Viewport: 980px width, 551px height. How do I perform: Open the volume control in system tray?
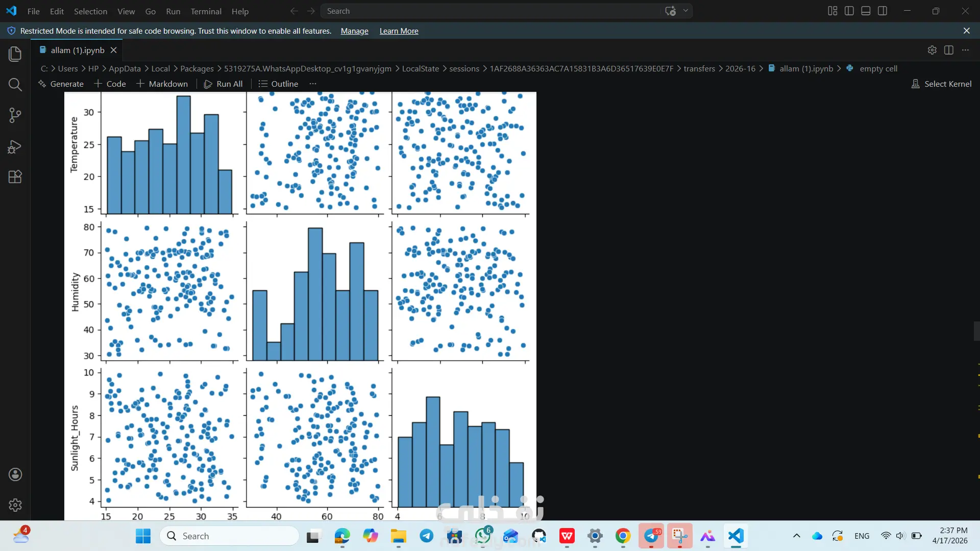(901, 536)
